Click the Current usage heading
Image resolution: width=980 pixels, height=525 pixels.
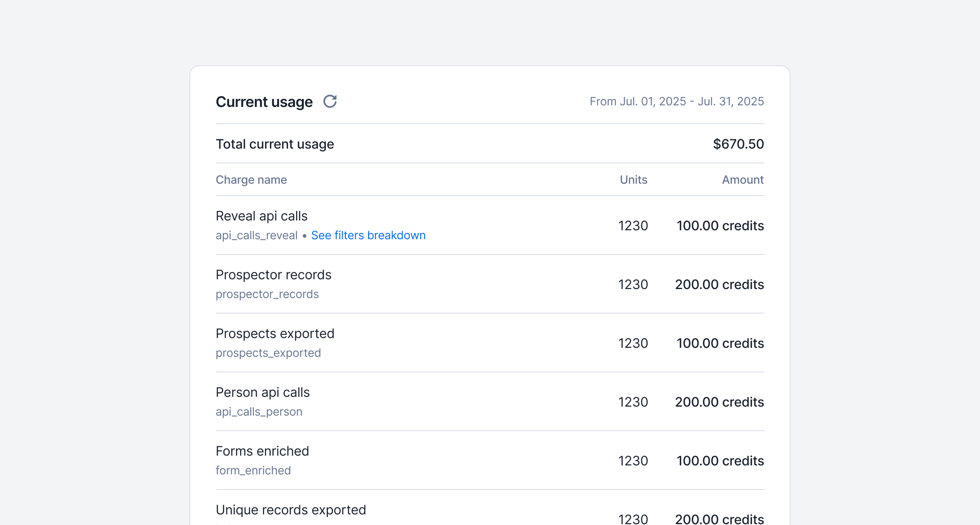coord(264,102)
